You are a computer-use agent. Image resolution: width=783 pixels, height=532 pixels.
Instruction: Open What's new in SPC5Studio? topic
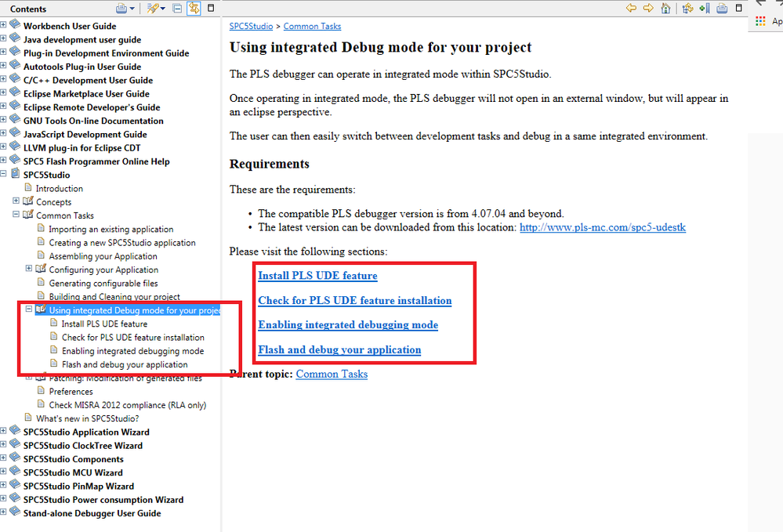87,418
